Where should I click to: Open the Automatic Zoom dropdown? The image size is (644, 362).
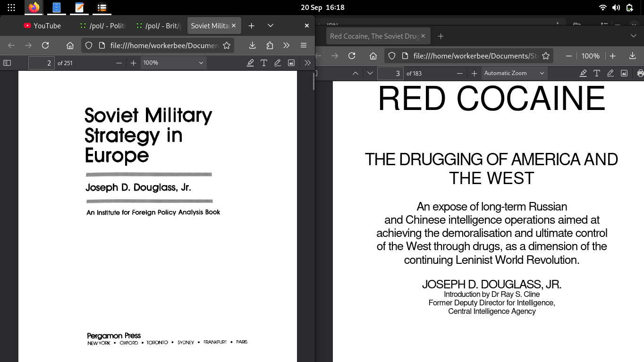click(514, 73)
